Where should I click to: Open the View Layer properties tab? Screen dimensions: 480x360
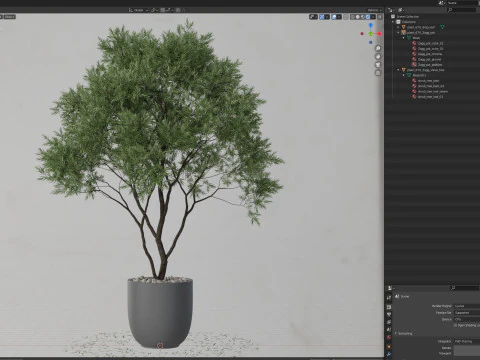coord(389,322)
